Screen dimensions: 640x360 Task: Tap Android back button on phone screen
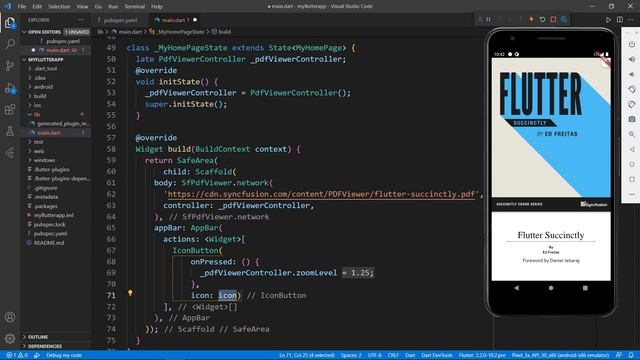coord(517,288)
